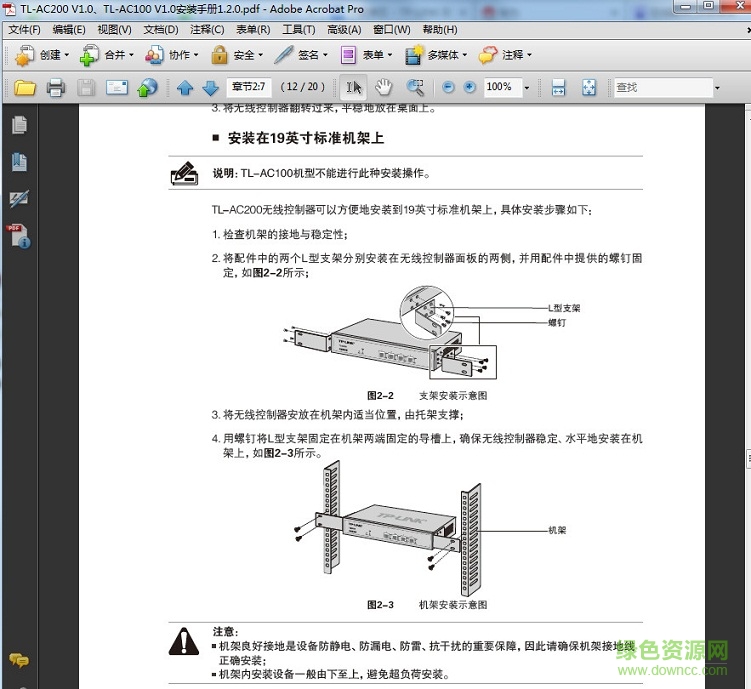The width and height of the screenshot is (751, 689).
Task: Click the Figure 图2-3 rack installation diagram
Action: coord(388,529)
